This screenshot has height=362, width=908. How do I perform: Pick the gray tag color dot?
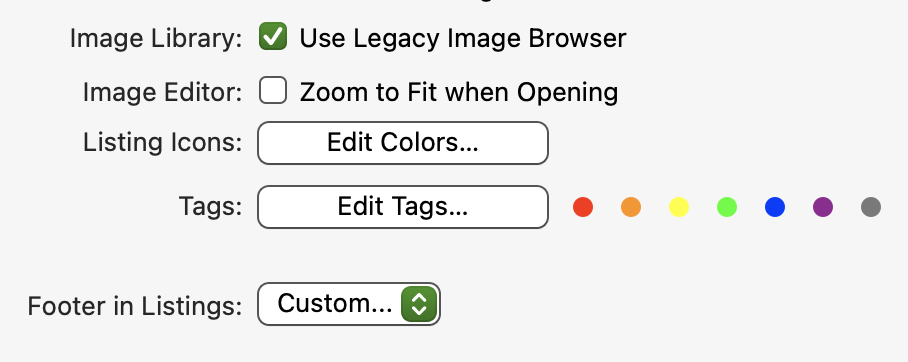[871, 207]
